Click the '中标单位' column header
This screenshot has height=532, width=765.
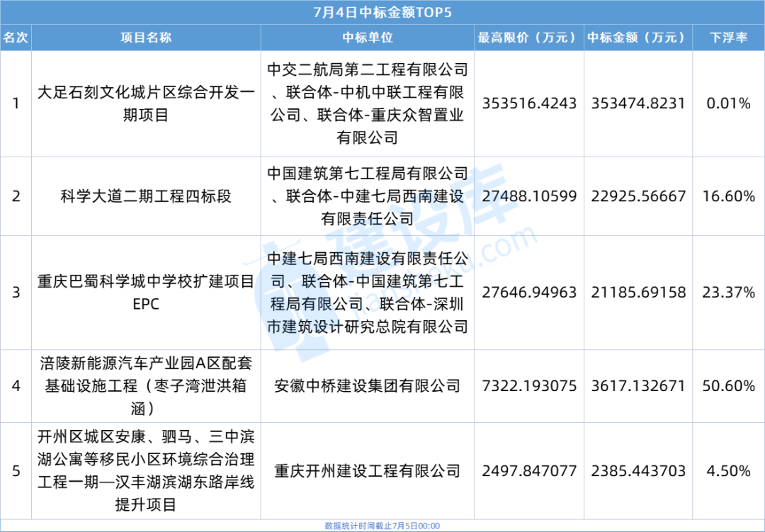(x=368, y=38)
